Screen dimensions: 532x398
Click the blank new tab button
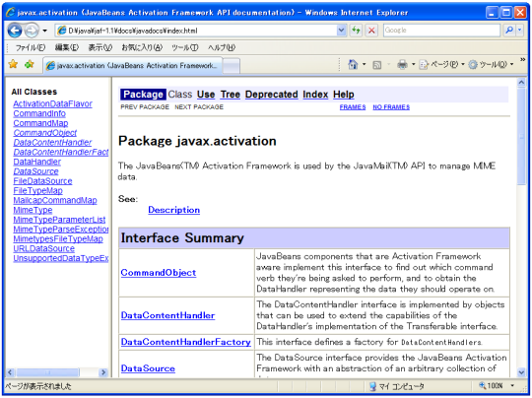[x=232, y=66]
